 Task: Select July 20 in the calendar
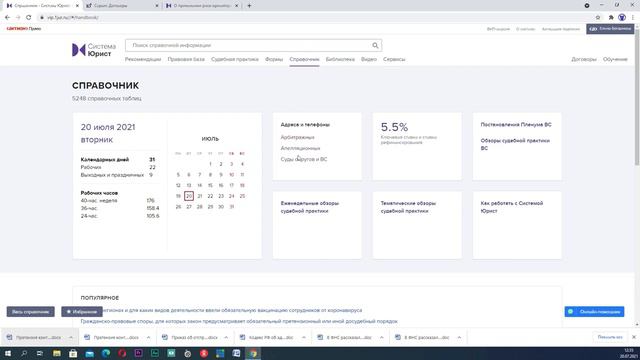(x=189, y=196)
